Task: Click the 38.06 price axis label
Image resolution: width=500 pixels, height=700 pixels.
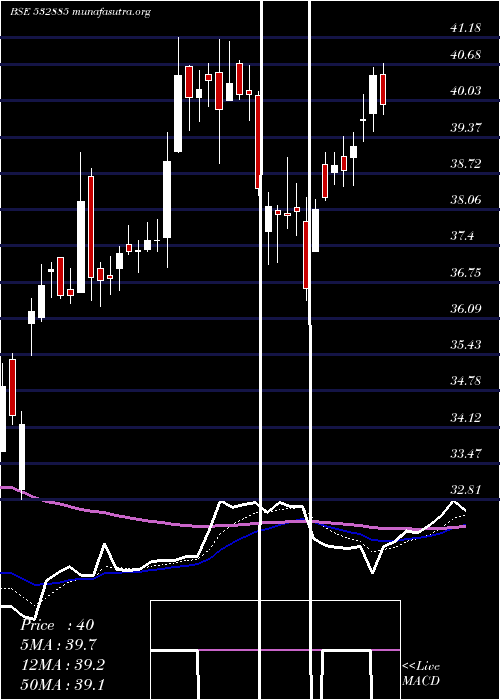Action: (465, 200)
